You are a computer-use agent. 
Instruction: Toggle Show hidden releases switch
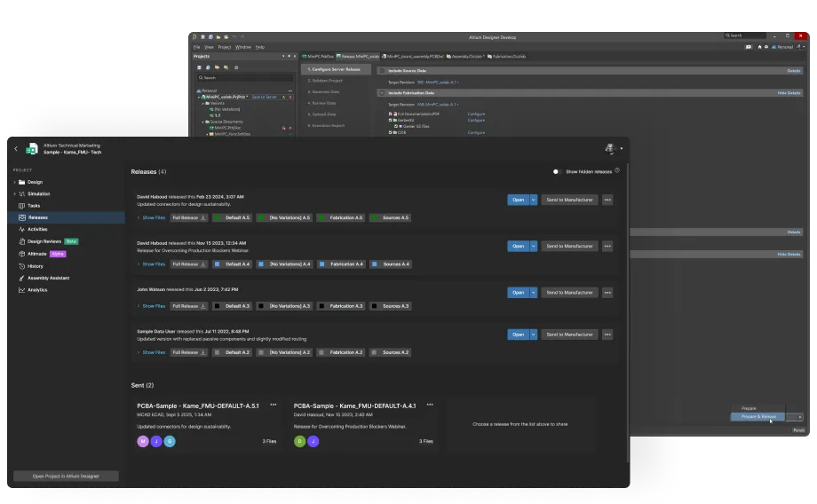[x=556, y=171]
